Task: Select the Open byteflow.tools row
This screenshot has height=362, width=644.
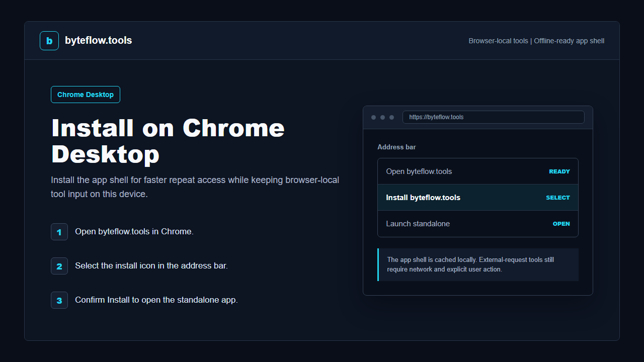Action: 478,171
